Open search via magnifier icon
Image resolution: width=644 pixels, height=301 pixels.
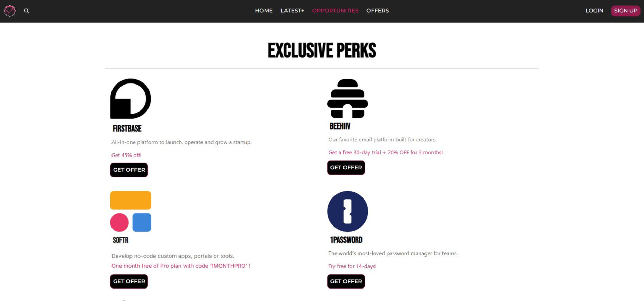(26, 11)
